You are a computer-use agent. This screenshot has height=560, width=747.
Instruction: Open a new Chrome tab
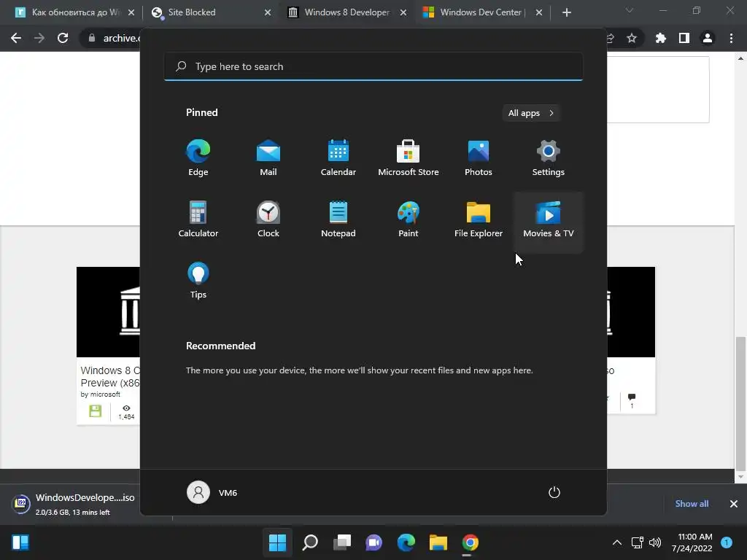[x=566, y=12]
